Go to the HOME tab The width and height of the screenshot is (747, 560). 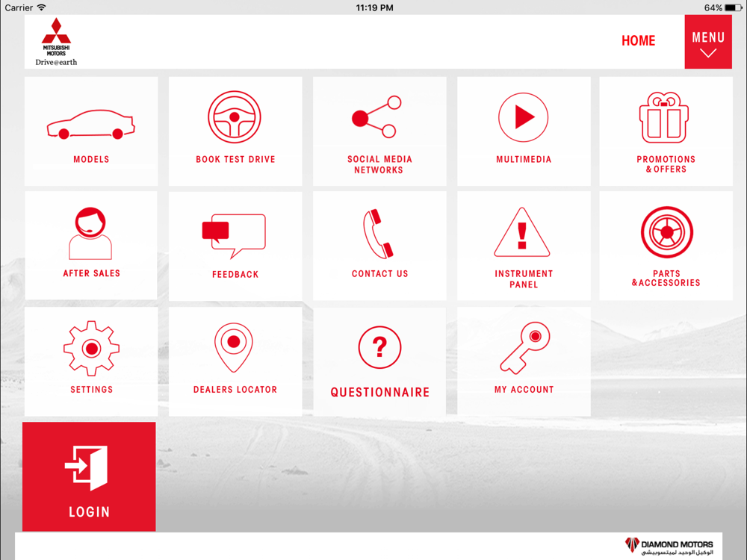[639, 41]
